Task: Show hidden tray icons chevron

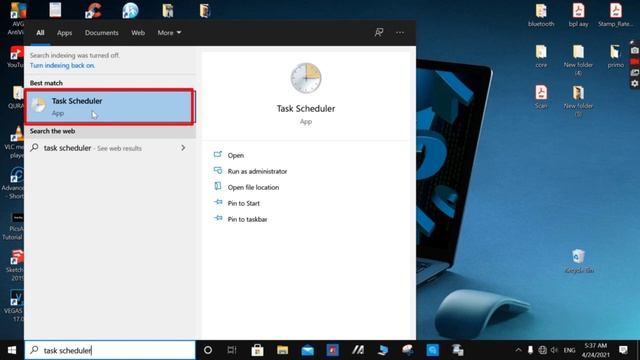Action: [x=518, y=350]
